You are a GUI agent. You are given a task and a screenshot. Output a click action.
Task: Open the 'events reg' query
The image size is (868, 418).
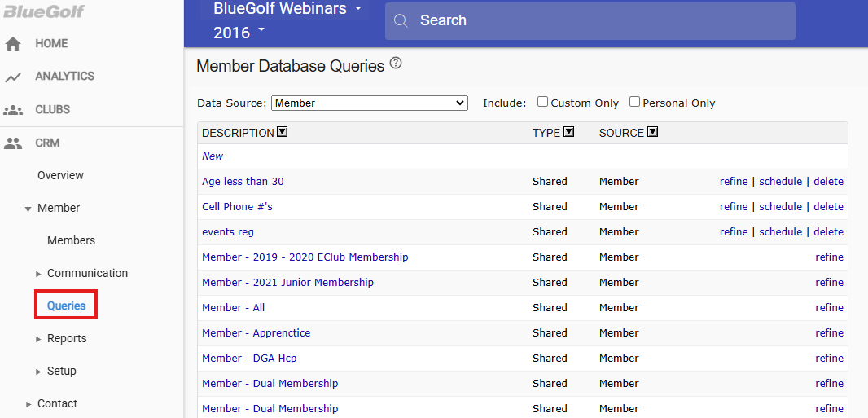pos(228,232)
